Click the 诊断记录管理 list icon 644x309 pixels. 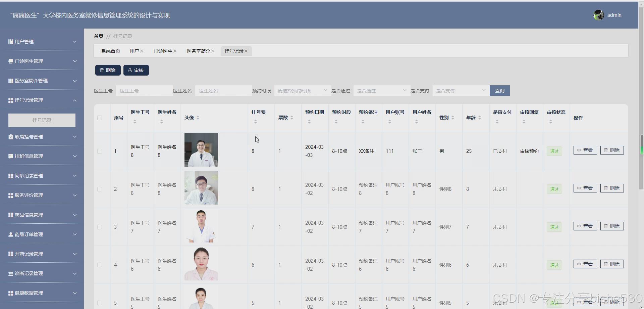click(11, 273)
